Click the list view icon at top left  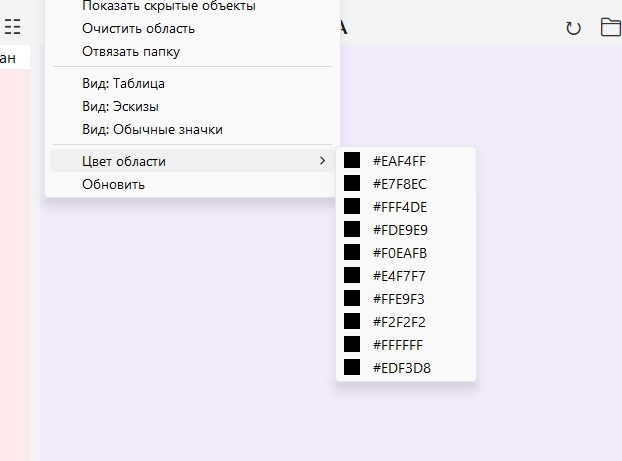(x=12, y=27)
